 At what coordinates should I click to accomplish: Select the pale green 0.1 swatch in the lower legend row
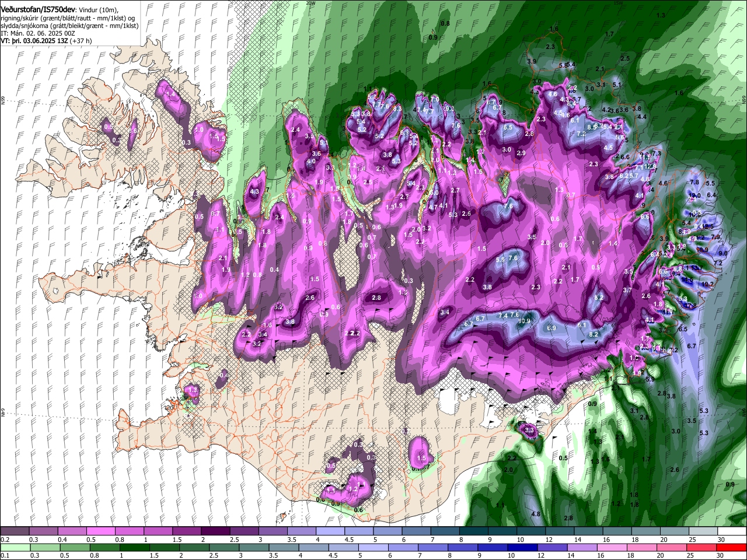click(15, 547)
